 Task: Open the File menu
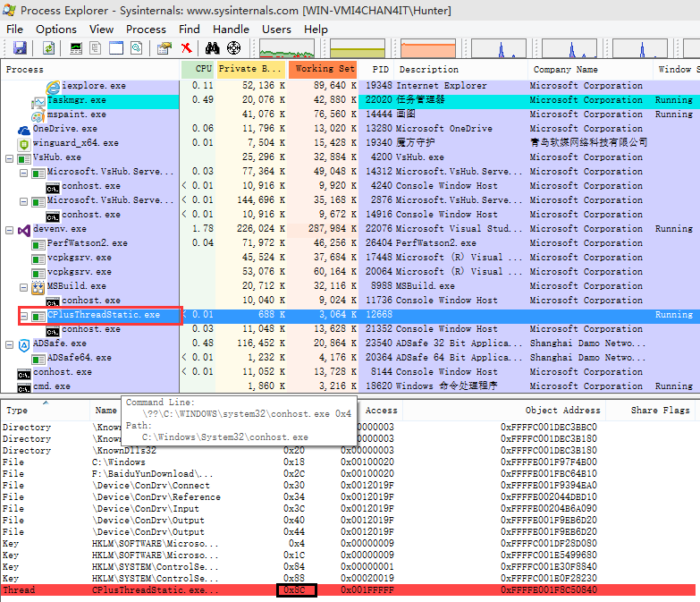click(14, 30)
